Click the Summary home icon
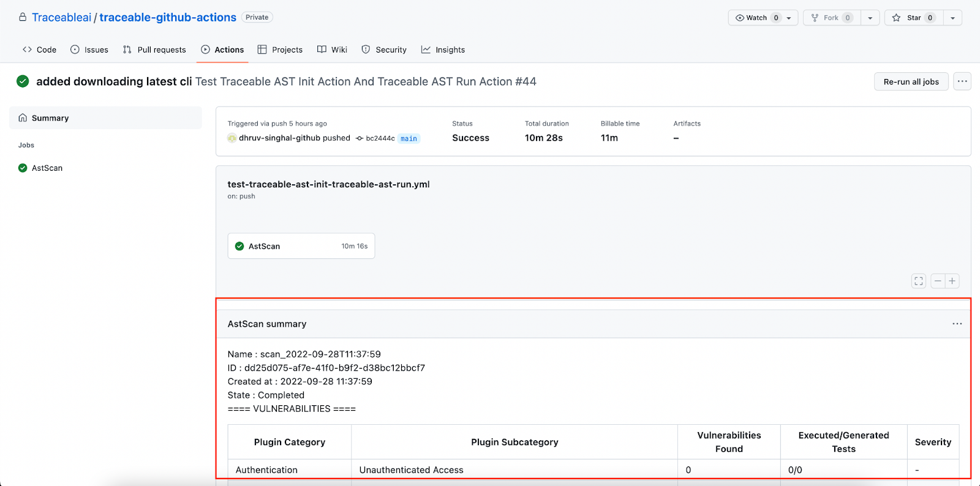 point(23,118)
